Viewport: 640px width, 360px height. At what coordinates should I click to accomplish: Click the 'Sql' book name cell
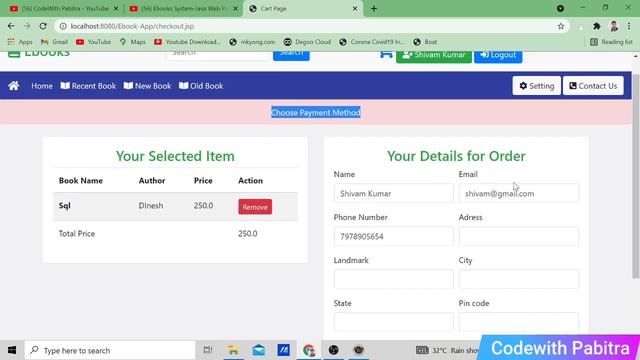[64, 206]
